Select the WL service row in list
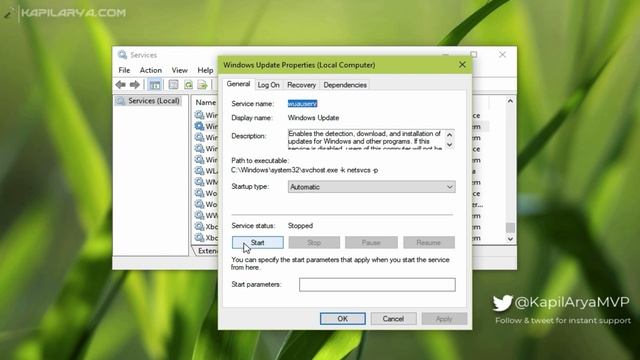This screenshot has height=360, width=640. pyautogui.click(x=206, y=171)
